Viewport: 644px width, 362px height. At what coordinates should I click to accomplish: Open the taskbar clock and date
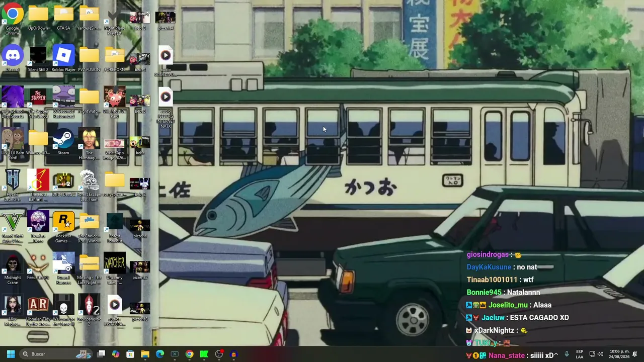(619, 354)
